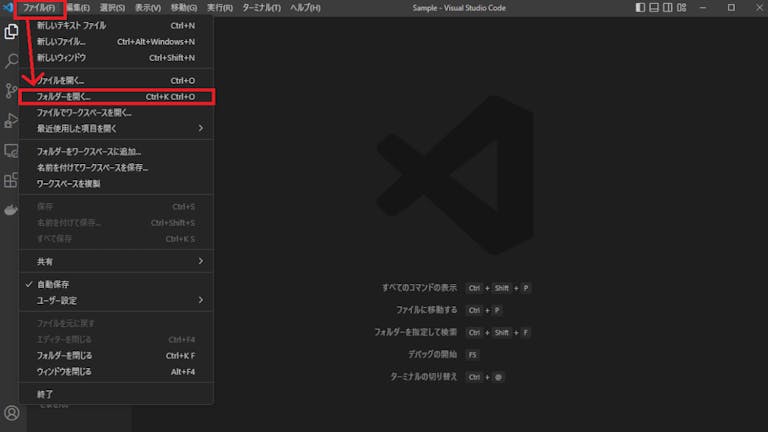Screen dimensions: 768x432
Task: Open the Run and Debug view icon
Action: [11, 120]
